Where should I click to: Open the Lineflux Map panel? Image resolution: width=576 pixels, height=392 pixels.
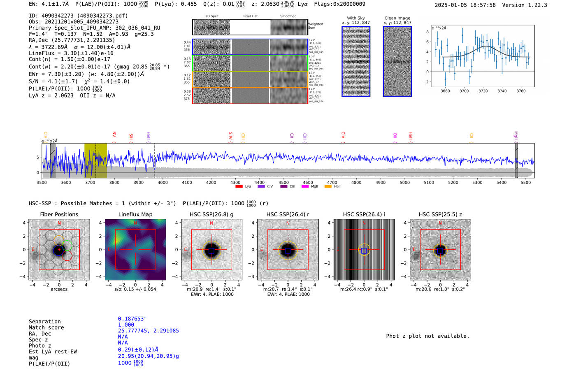coord(135,250)
